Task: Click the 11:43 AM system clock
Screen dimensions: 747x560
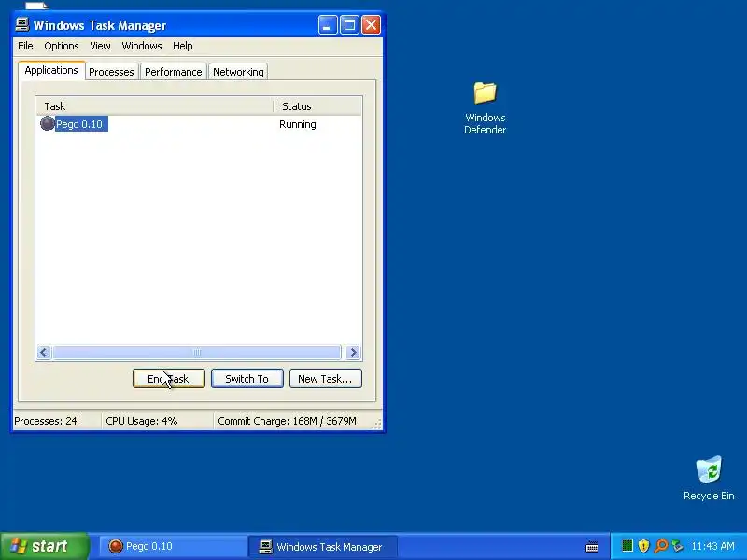Action: click(x=712, y=546)
